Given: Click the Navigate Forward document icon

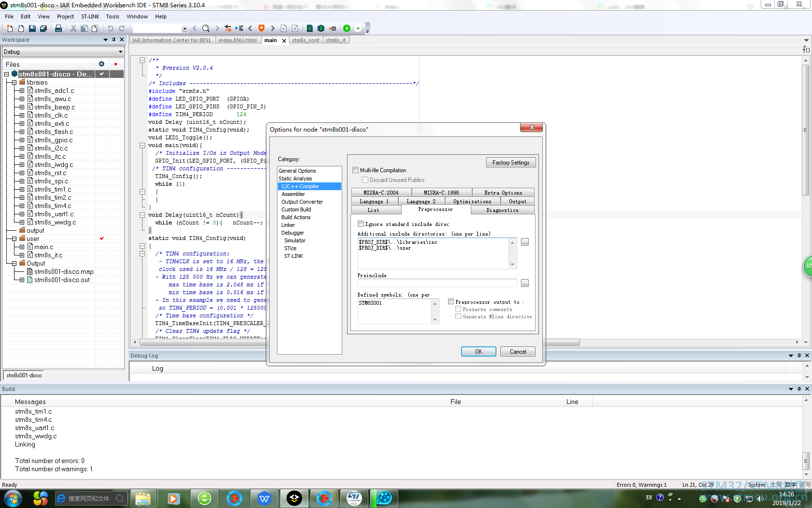Looking at the screenshot, I should pos(295,29).
